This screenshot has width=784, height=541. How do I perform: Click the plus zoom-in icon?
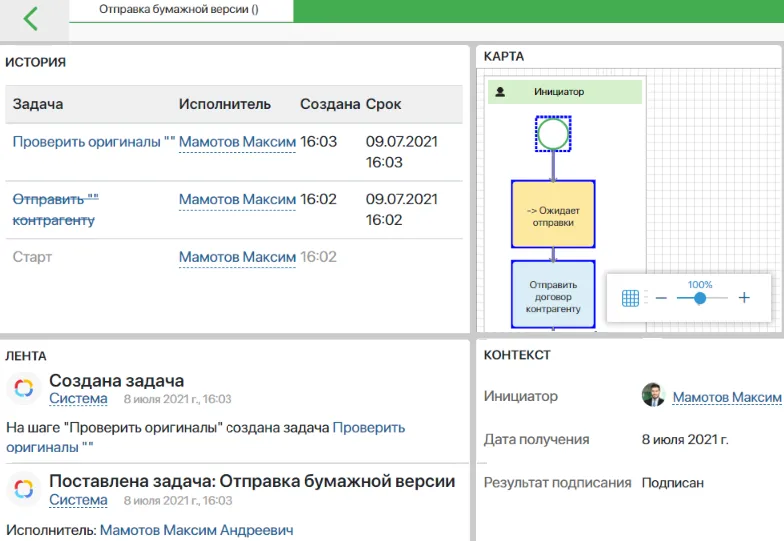click(x=744, y=298)
